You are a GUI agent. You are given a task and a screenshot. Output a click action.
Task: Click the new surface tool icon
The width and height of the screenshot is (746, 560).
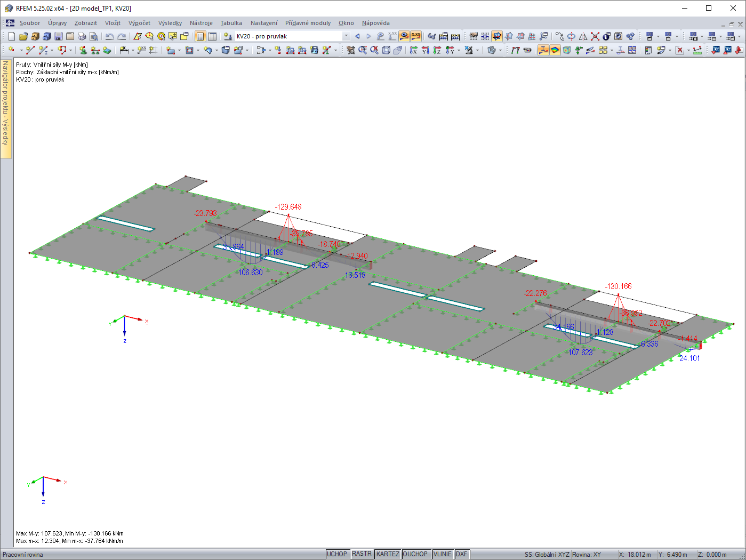[x=171, y=50]
